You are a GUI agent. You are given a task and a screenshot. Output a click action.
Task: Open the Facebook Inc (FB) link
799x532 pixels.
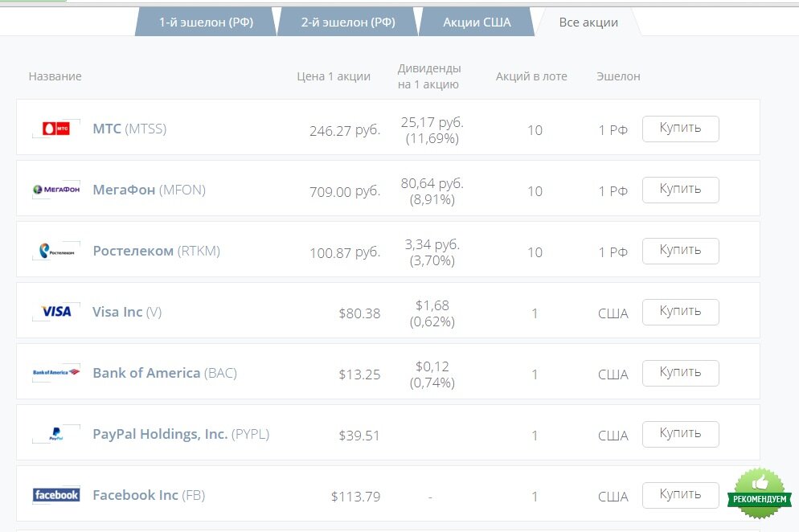click(x=149, y=495)
